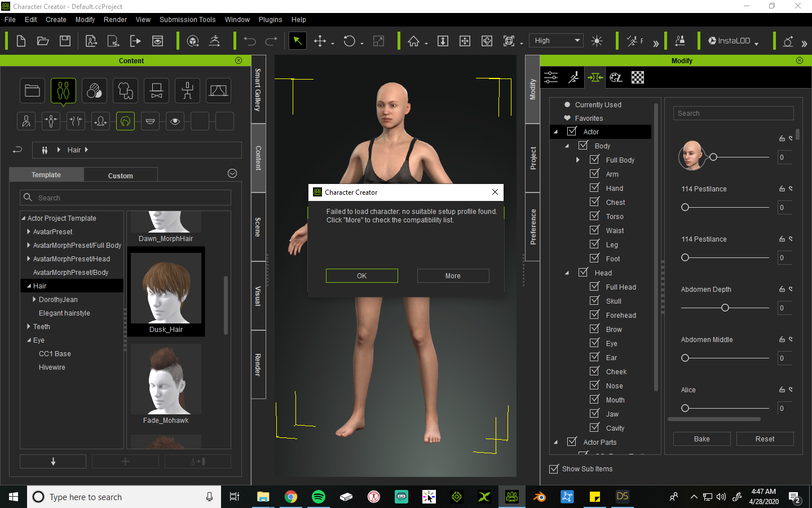
Task: Select the Eye sub-category icon
Action: [x=175, y=121]
